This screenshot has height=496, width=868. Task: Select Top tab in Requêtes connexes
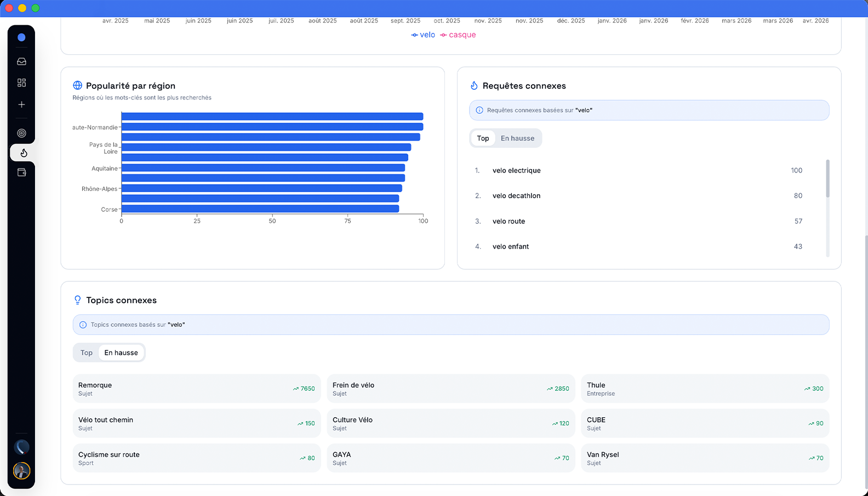point(483,139)
